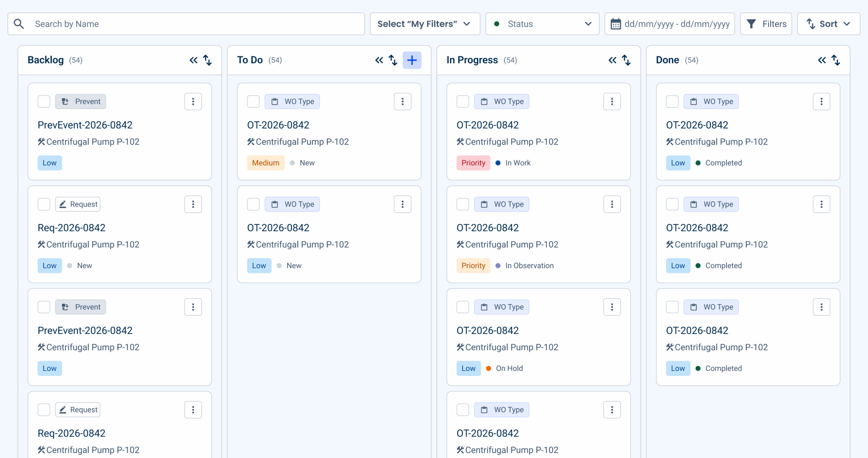Sort the In Progress column
Image resolution: width=868 pixels, height=458 pixels.
point(626,60)
